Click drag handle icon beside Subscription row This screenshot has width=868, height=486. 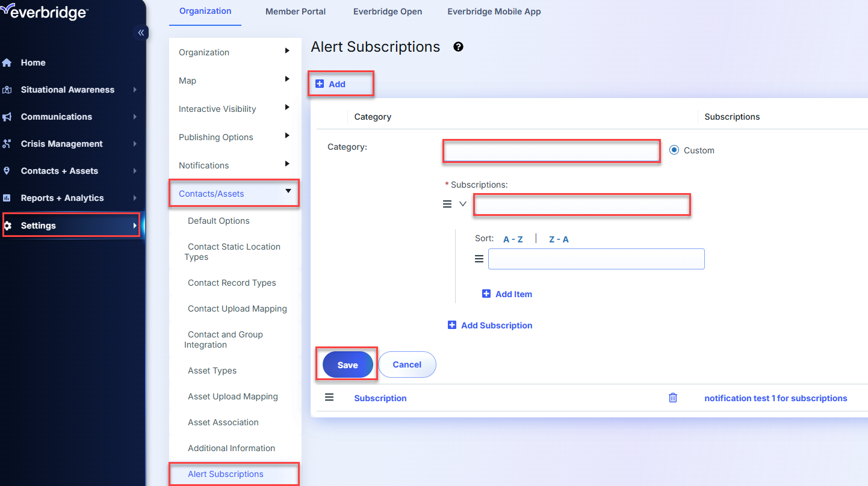(x=329, y=398)
